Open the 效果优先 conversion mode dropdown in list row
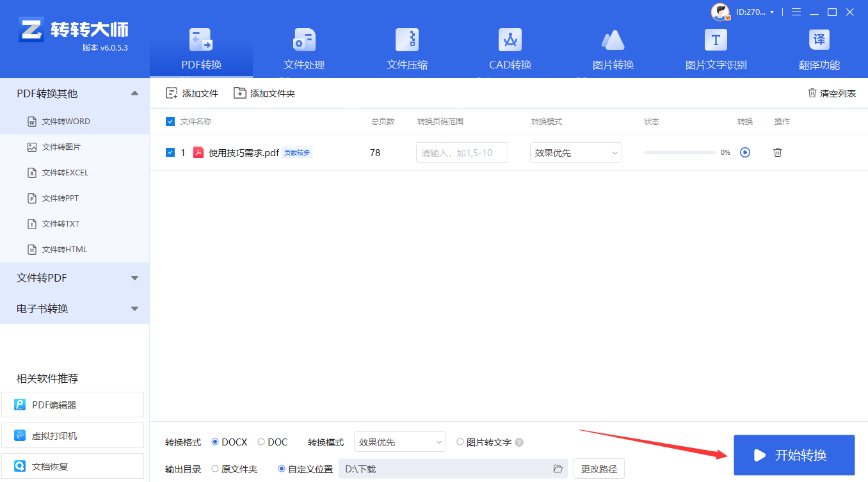Screen dimensions: 868x482 pos(575,152)
